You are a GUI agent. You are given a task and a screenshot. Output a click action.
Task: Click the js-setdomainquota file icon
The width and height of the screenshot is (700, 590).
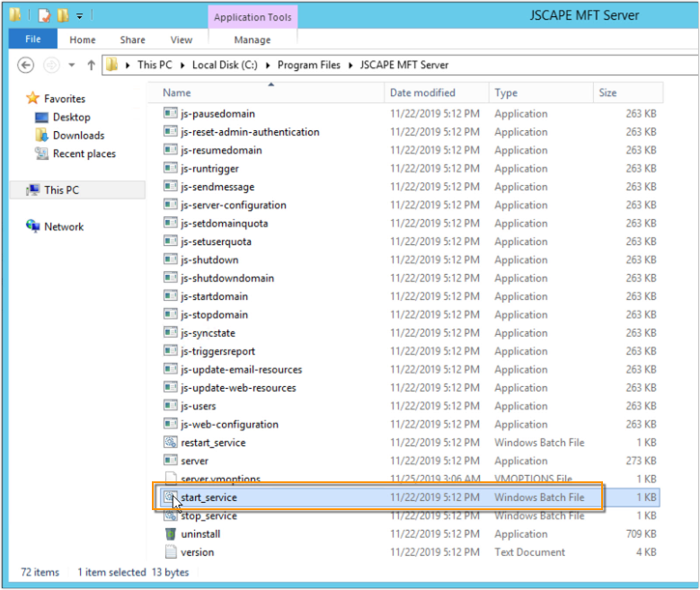pos(170,223)
